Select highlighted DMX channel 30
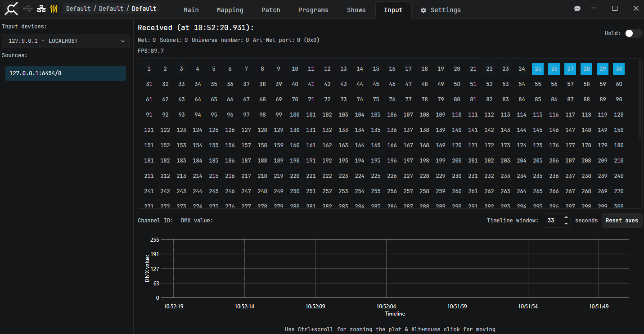This screenshot has height=334, width=644. click(619, 69)
